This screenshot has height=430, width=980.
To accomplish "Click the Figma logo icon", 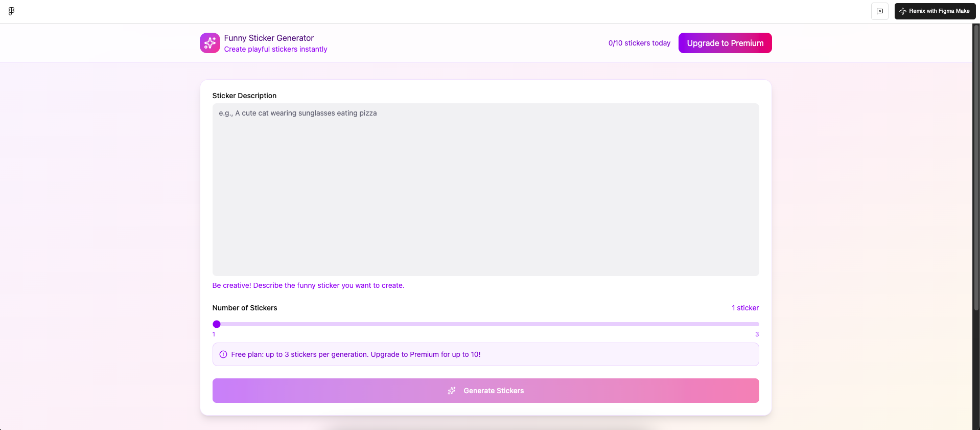I will point(11,11).
